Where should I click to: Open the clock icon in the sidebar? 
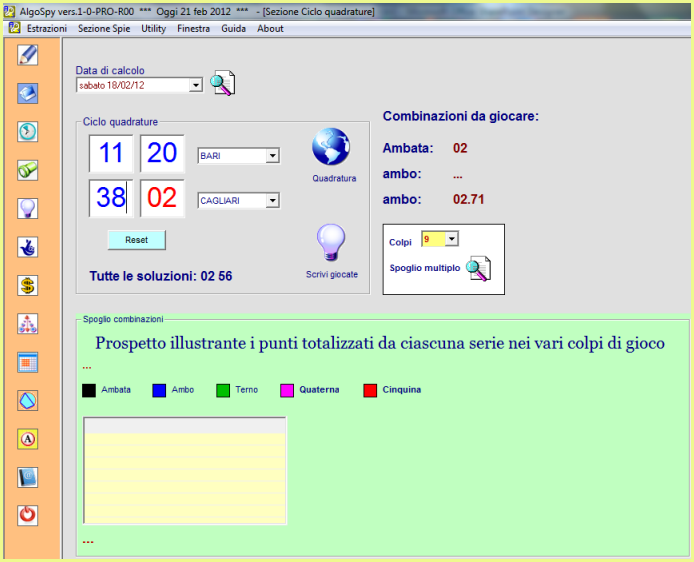28,132
